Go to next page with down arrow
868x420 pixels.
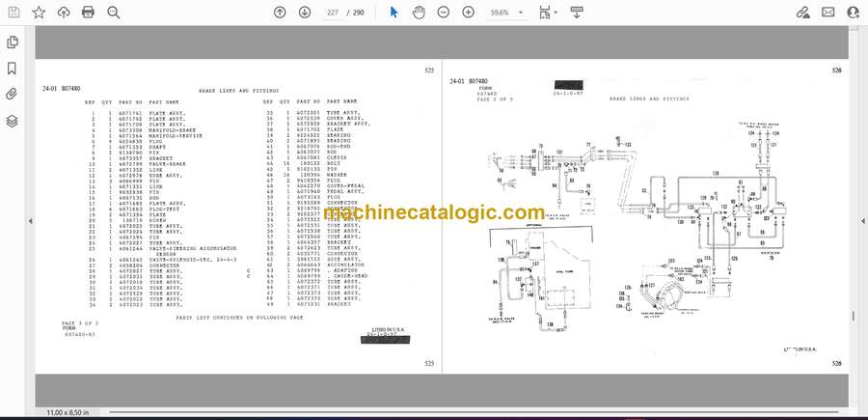(x=305, y=13)
